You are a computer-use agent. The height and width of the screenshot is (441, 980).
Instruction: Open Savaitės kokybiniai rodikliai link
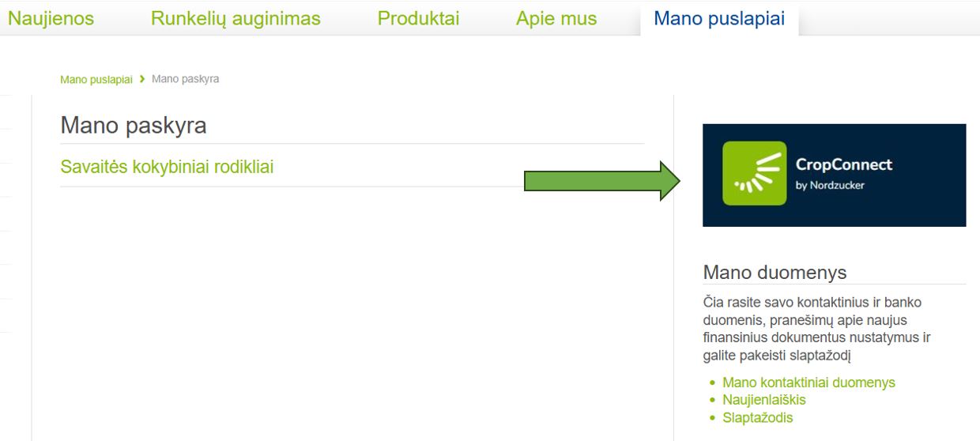click(x=167, y=167)
